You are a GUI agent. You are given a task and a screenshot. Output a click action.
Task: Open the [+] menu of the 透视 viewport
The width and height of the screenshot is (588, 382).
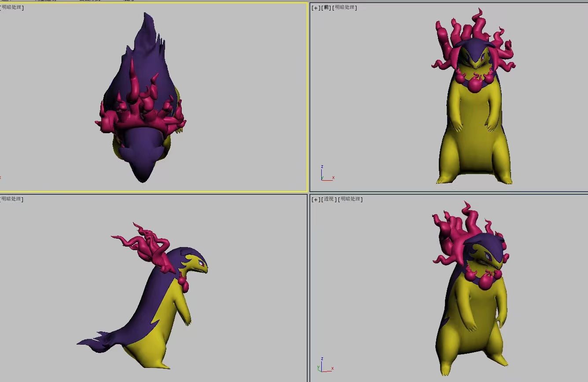point(316,199)
